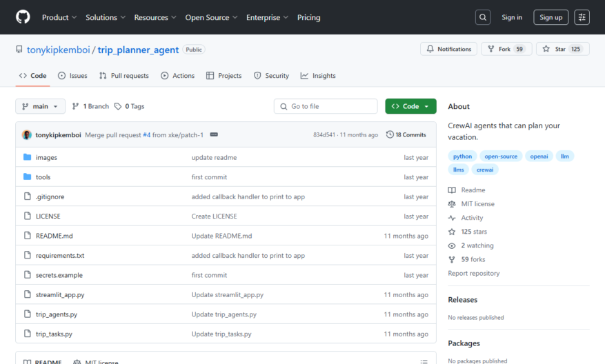Switch to the Insights tab
605x364 pixels.
click(318, 76)
